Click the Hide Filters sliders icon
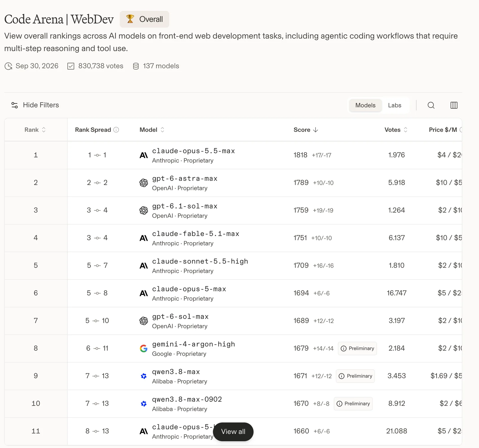 tap(14, 105)
